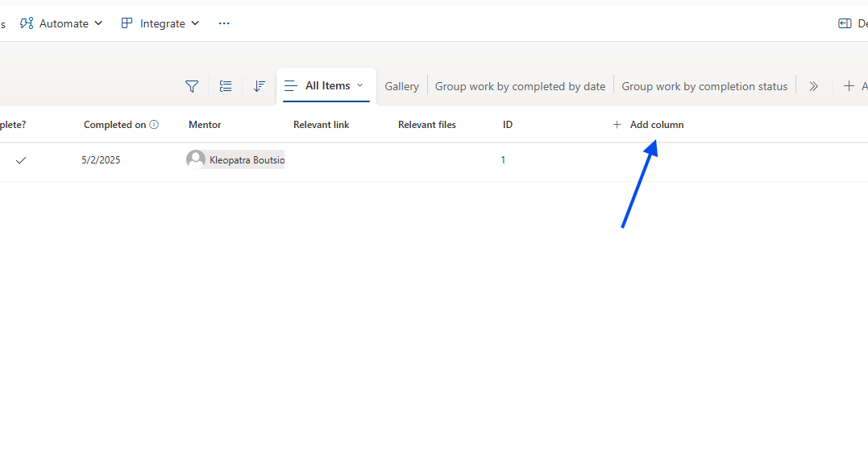868x467 pixels.
Task: Click the sort icon
Action: coord(259,86)
